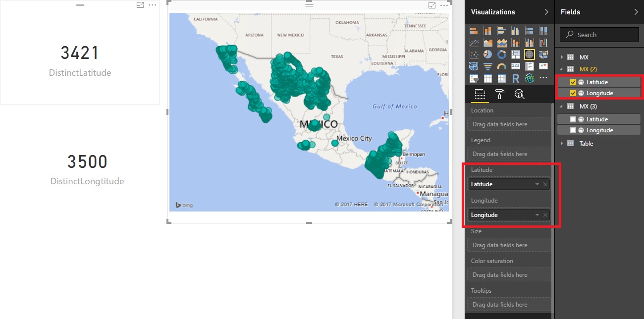Open the Latitude field well dropdown arrow
Image resolution: width=644 pixels, height=319 pixels.
537,184
